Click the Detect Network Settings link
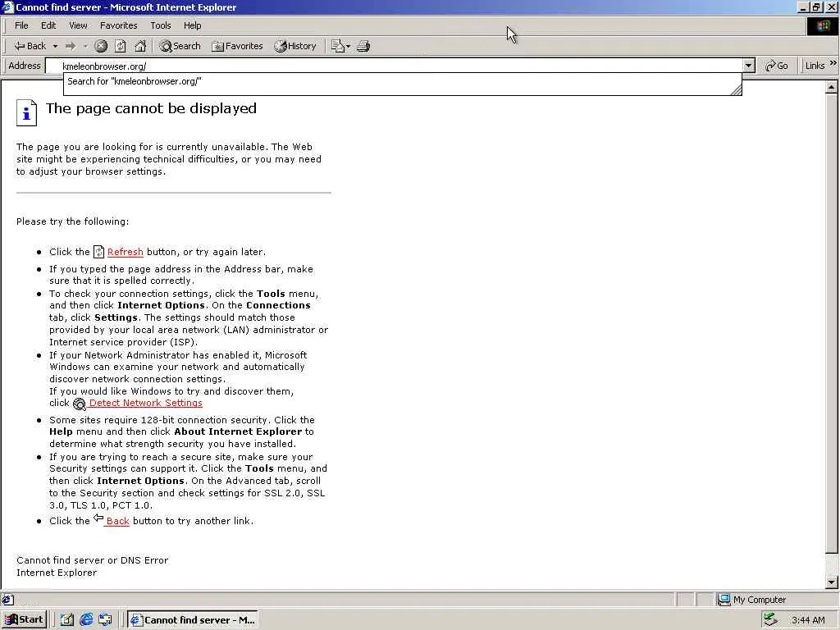 tap(146, 403)
